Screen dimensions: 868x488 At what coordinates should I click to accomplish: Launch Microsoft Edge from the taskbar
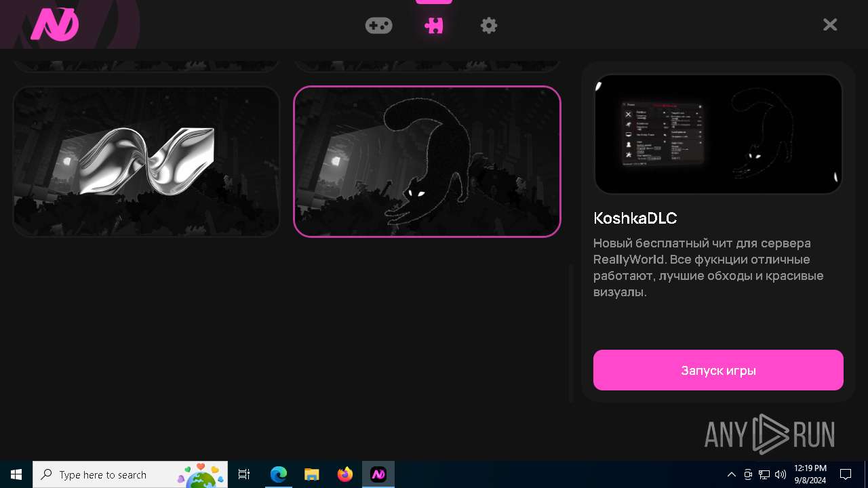coord(279,474)
